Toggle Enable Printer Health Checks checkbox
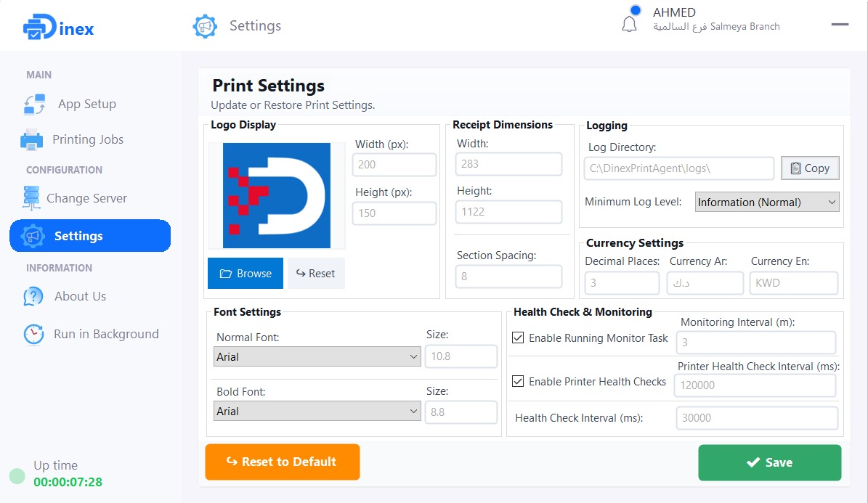The image size is (868, 503). point(518,381)
